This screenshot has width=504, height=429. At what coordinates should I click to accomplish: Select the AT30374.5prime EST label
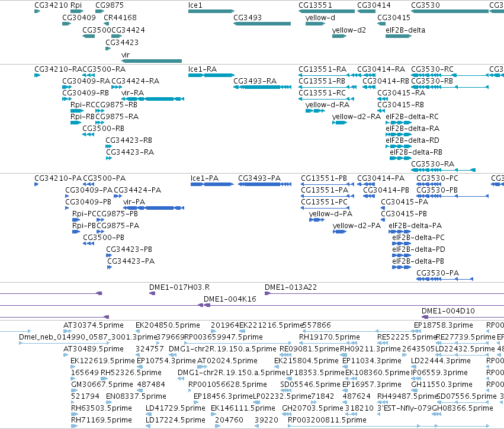[x=94, y=325]
